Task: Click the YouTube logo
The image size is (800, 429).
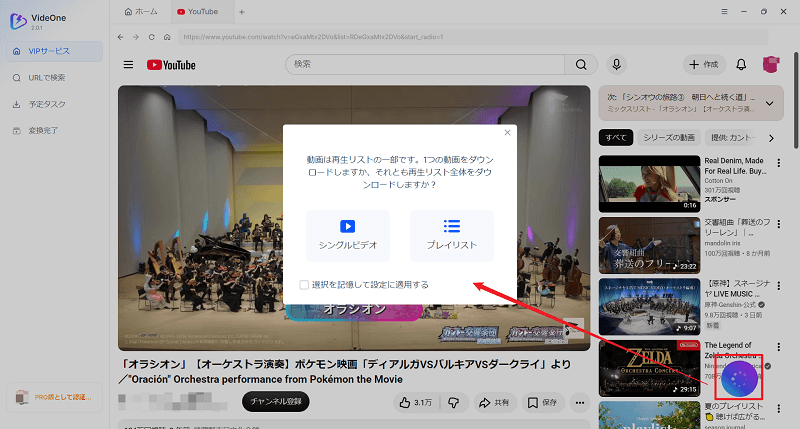Action: pyautogui.click(x=171, y=65)
